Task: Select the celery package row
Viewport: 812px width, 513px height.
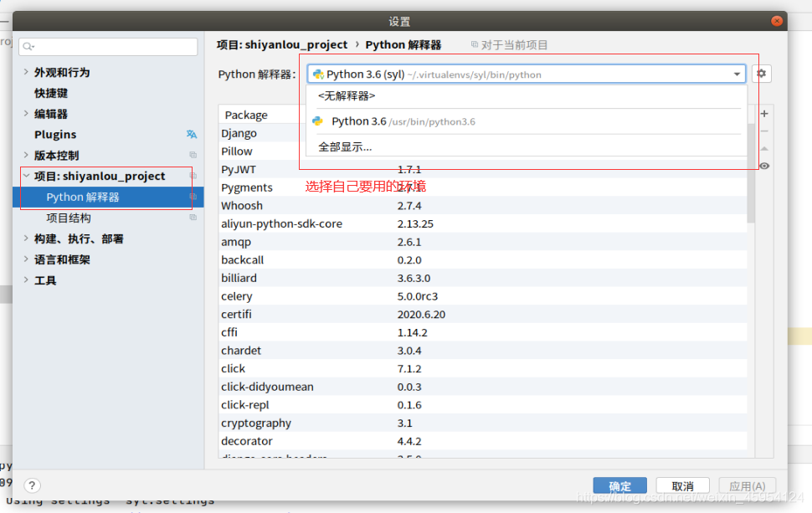Action: (x=237, y=296)
